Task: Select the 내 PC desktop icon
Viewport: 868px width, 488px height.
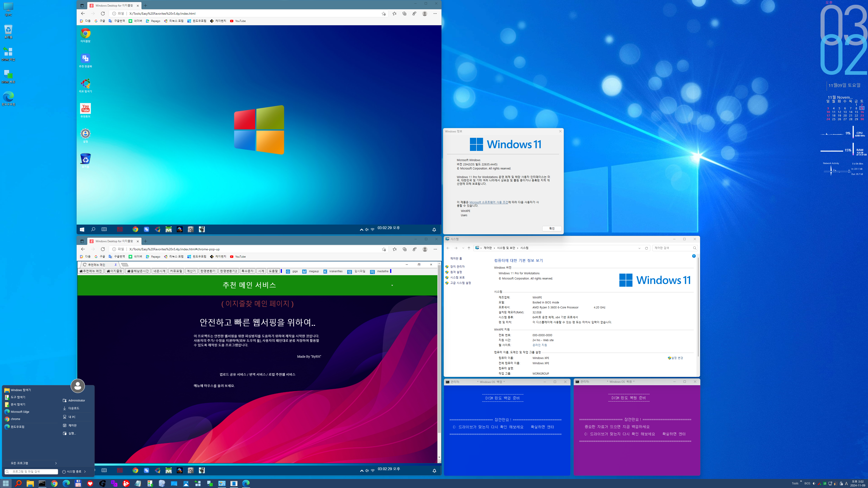Action: [x=8, y=9]
